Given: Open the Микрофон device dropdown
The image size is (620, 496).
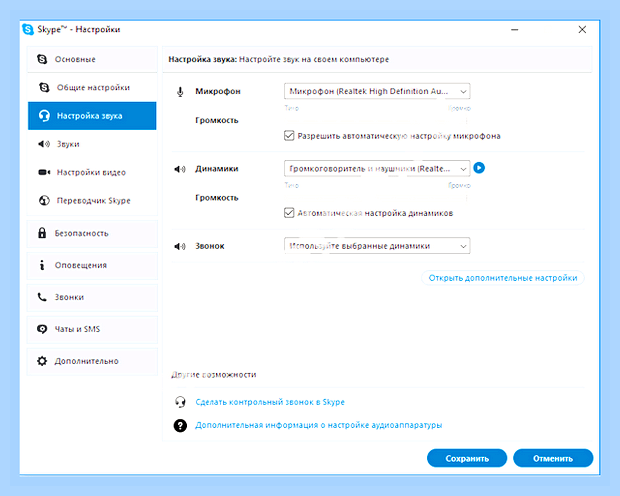Looking at the screenshot, I should tap(377, 91).
